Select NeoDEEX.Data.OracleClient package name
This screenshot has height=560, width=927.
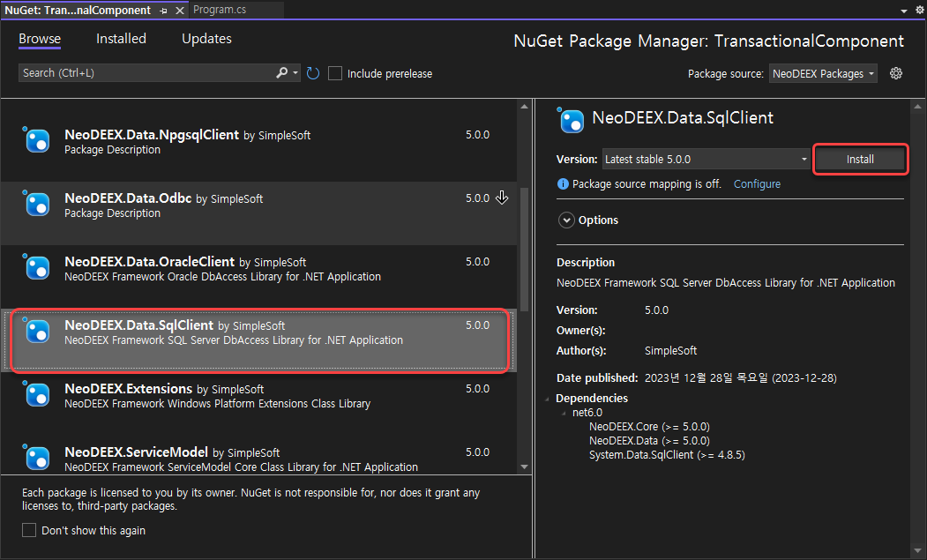coord(150,261)
